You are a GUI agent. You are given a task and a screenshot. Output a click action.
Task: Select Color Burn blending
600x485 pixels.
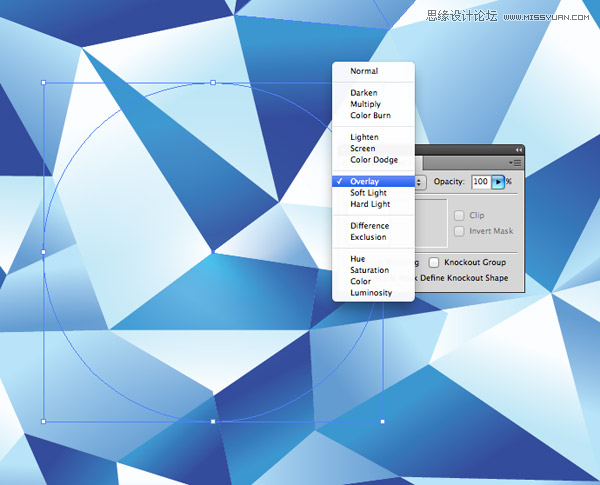point(373,115)
